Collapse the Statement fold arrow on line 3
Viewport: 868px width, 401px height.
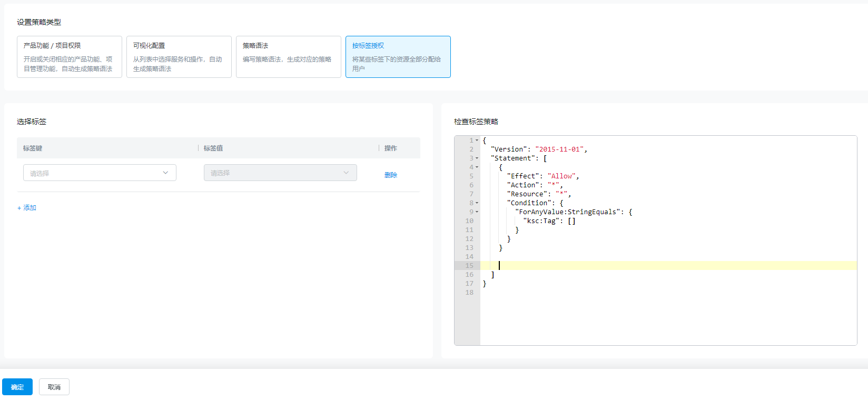click(477, 158)
